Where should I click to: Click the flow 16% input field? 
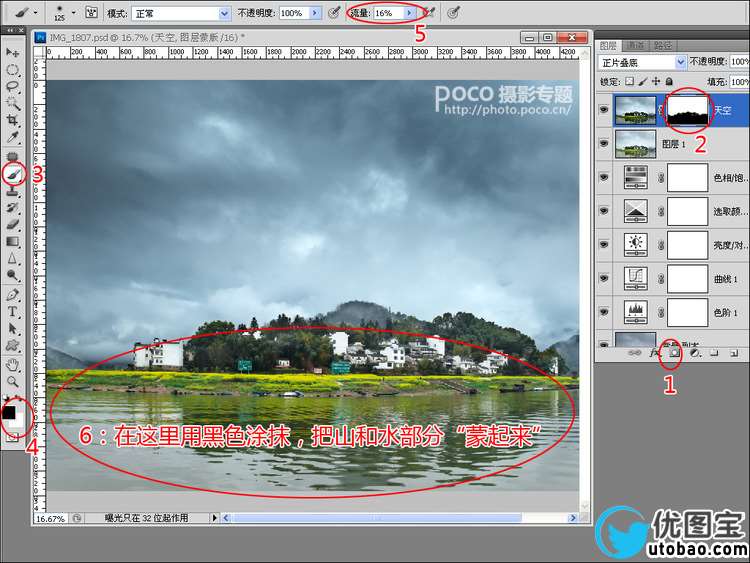388,13
